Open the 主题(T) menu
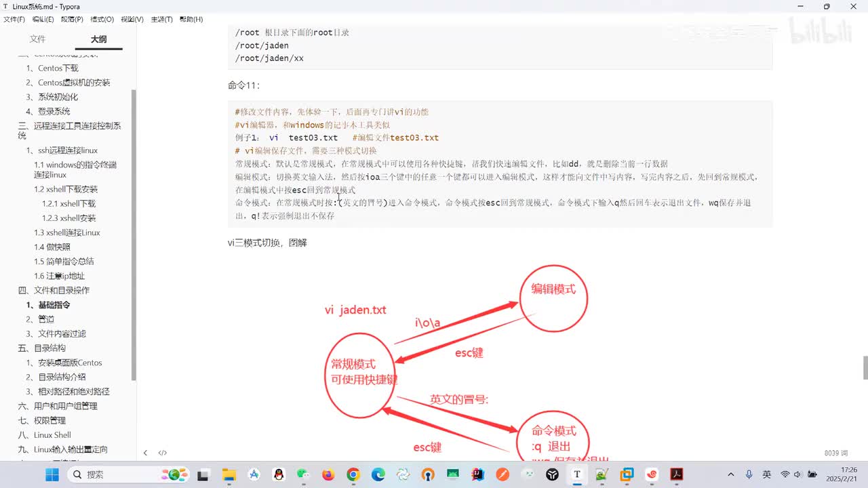This screenshot has width=868, height=488. [x=161, y=20]
